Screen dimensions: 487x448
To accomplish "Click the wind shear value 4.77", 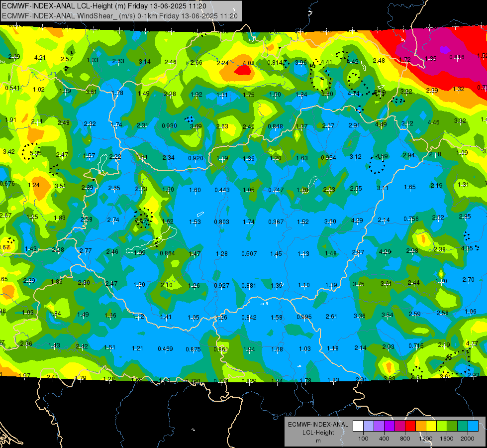I will tap(472, 343).
